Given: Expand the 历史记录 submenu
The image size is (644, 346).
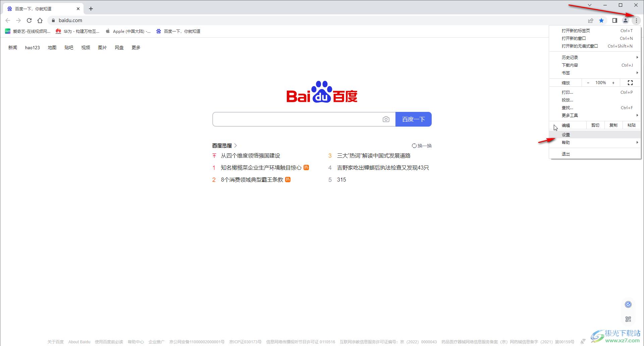Looking at the screenshot, I should 595,57.
